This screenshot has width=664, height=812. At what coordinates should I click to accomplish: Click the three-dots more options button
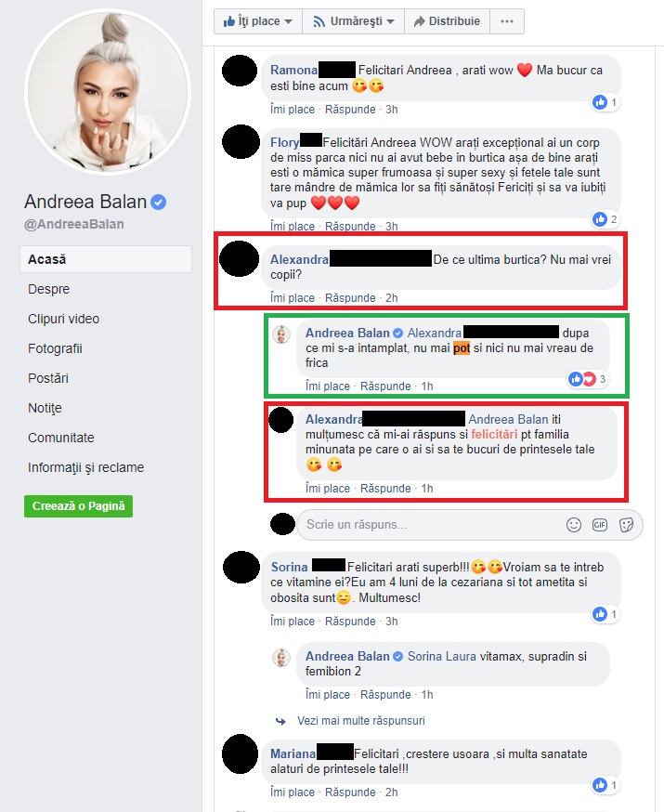click(x=507, y=21)
